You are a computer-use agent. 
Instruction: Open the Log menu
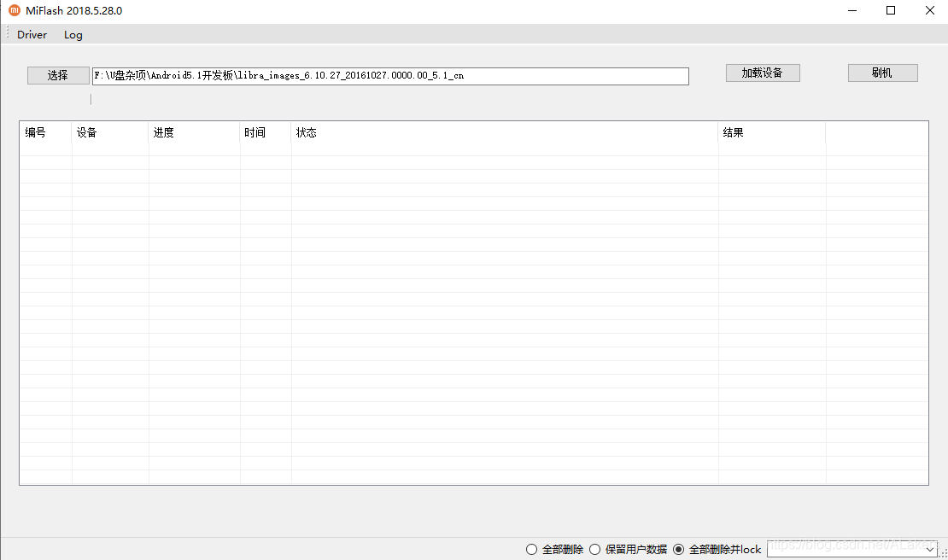(x=73, y=35)
